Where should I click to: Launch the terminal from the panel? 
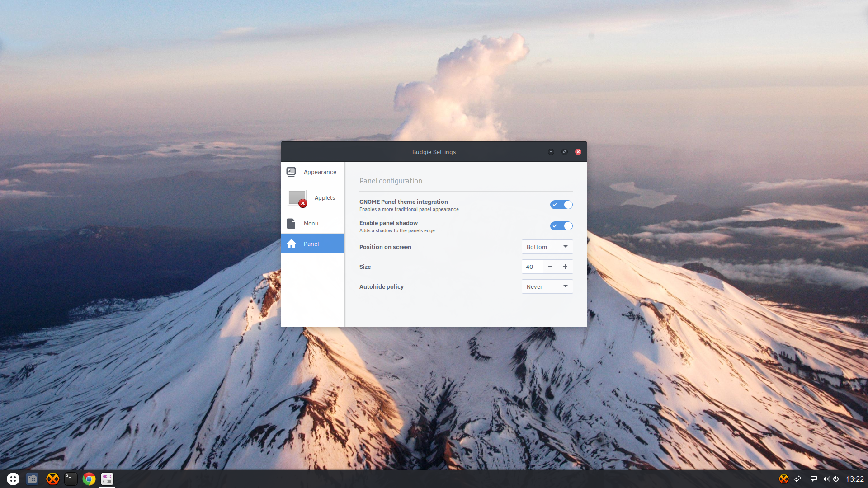(71, 479)
